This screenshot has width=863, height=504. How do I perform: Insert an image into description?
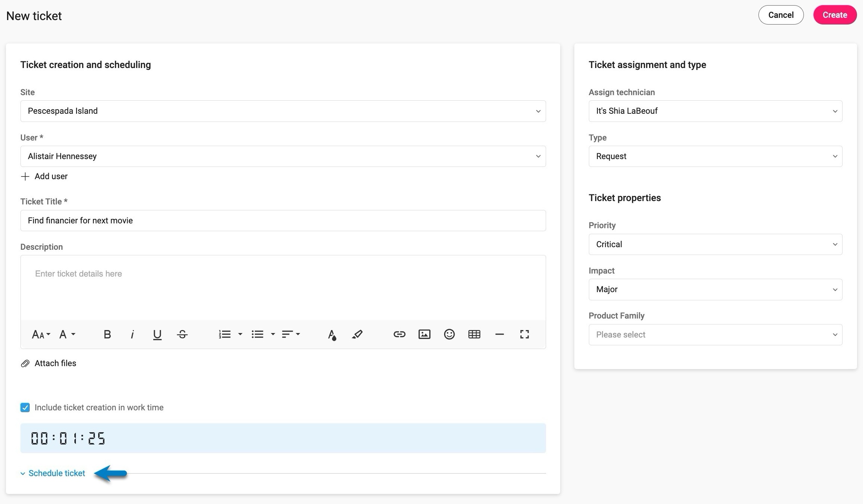424,335
